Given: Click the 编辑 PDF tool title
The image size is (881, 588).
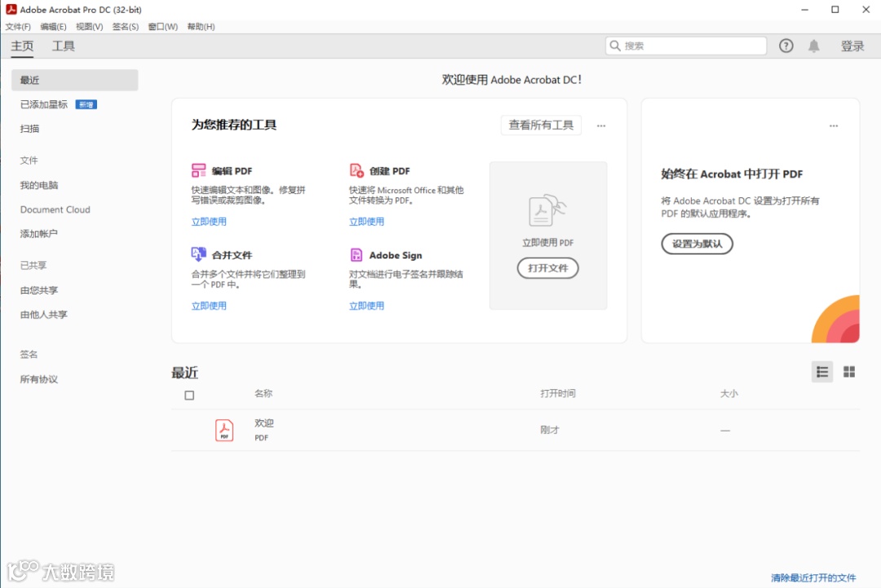Looking at the screenshot, I should click(x=232, y=170).
